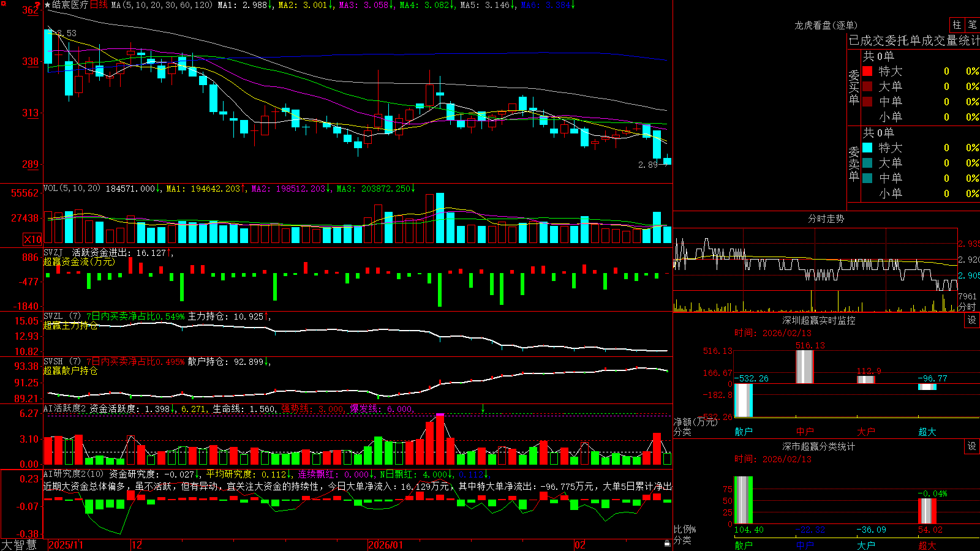Click the VOL(5,10,20) indicator label
Viewport: 980px width, 551px height.
click(72, 189)
